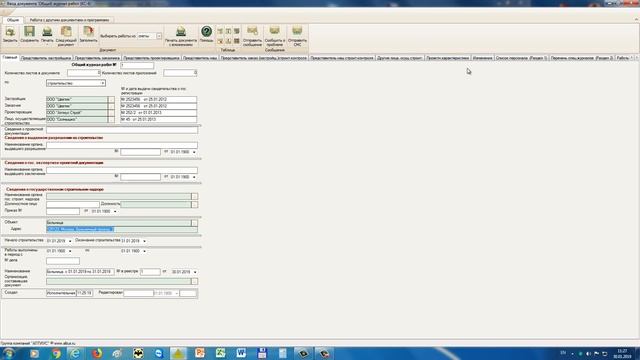Open Помощь question mark icon
This screenshot has height=360, width=640.
pyautogui.click(x=207, y=34)
